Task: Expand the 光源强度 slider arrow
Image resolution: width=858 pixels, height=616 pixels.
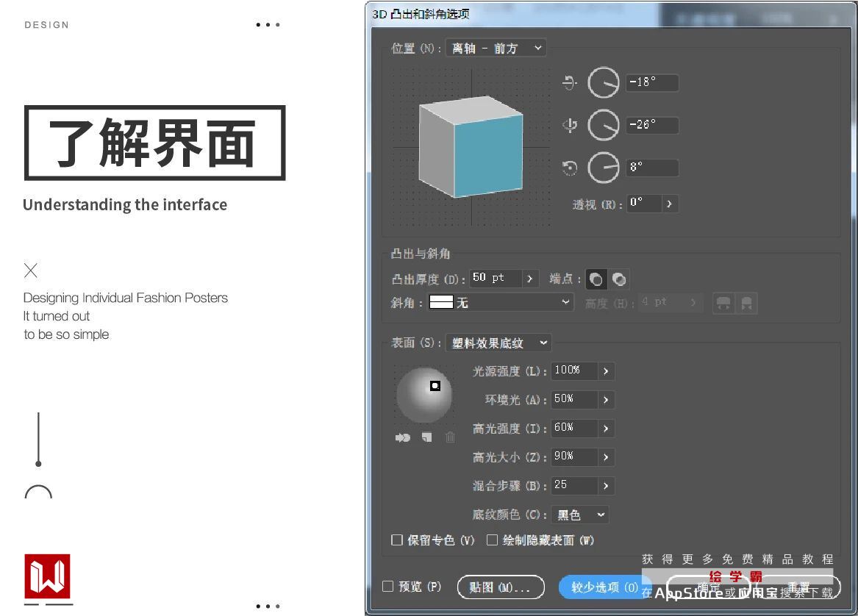Action: tap(606, 370)
